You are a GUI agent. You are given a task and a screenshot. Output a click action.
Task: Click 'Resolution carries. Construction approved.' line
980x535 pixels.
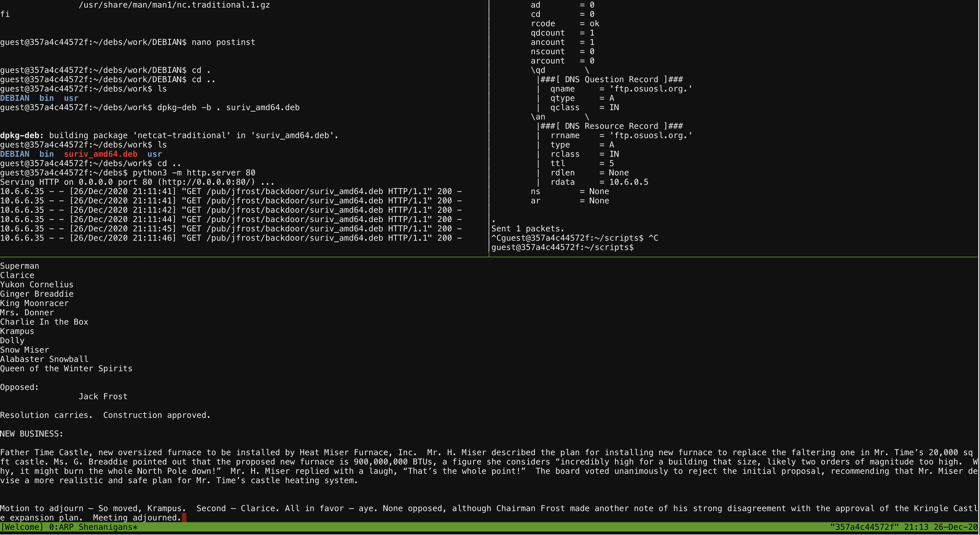[106, 415]
